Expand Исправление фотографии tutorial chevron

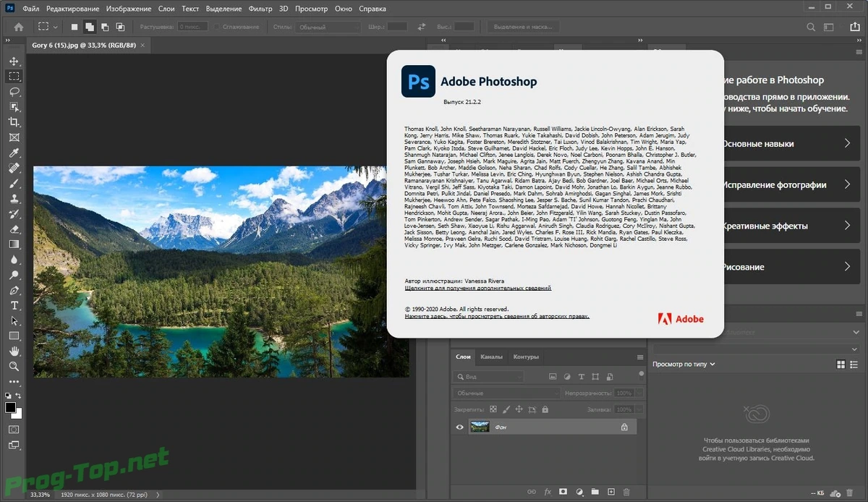point(847,184)
